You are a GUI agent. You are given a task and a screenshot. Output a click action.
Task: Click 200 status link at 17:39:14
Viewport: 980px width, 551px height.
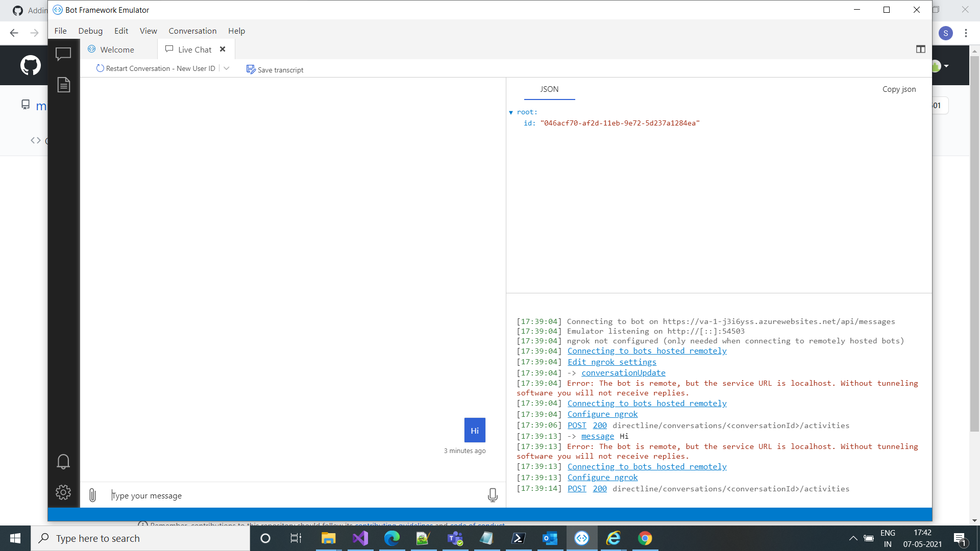click(x=600, y=488)
